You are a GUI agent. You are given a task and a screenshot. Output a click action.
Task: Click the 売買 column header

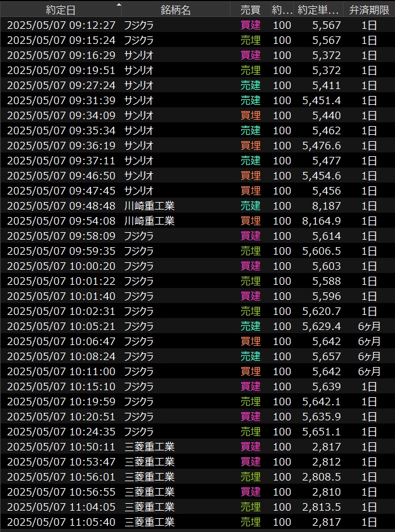coord(251,10)
